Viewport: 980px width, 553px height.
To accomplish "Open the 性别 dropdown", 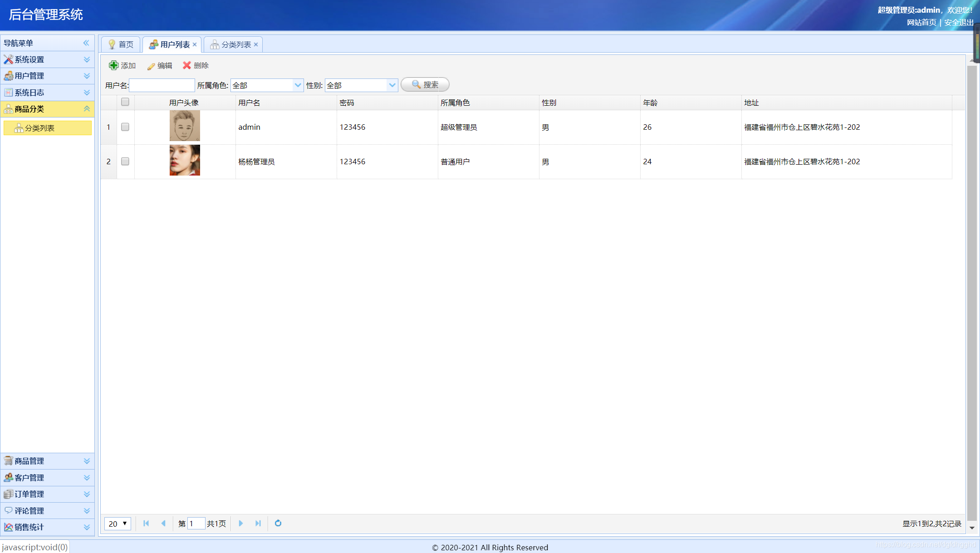I will tap(392, 85).
